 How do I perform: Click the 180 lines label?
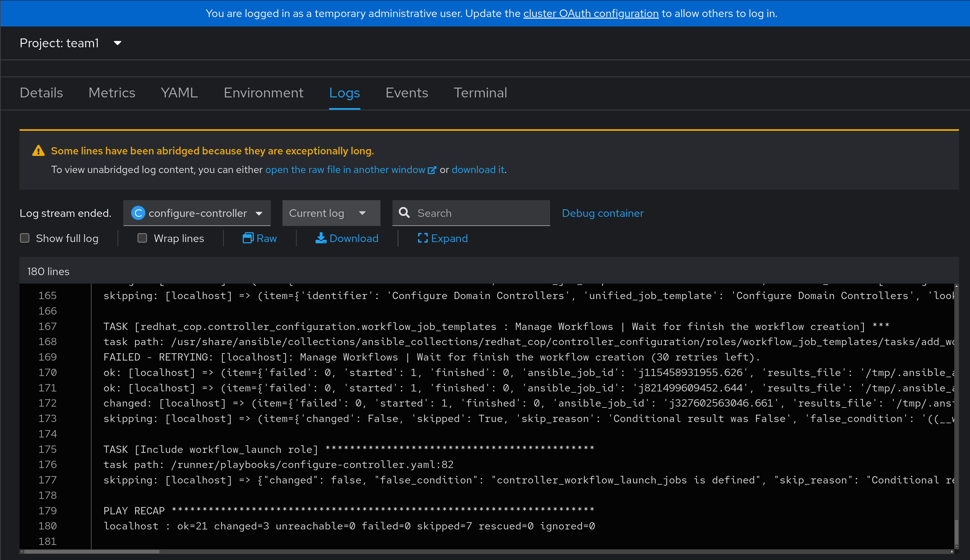tap(48, 272)
